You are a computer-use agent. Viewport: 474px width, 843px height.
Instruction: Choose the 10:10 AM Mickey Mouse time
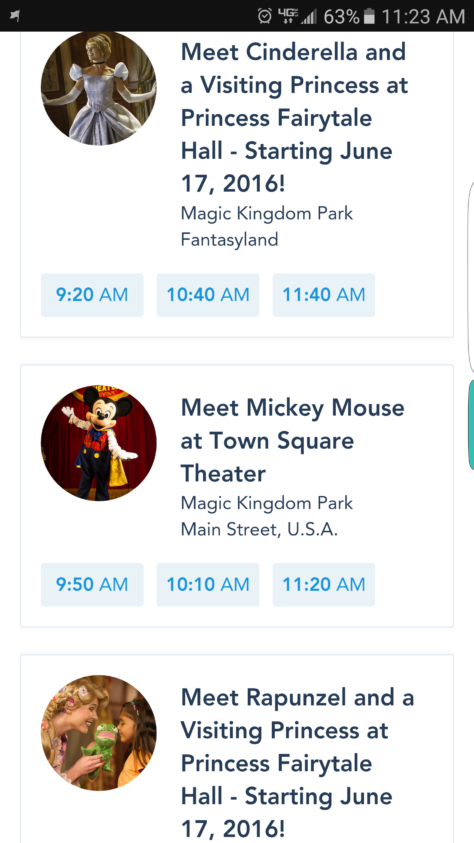(x=208, y=584)
